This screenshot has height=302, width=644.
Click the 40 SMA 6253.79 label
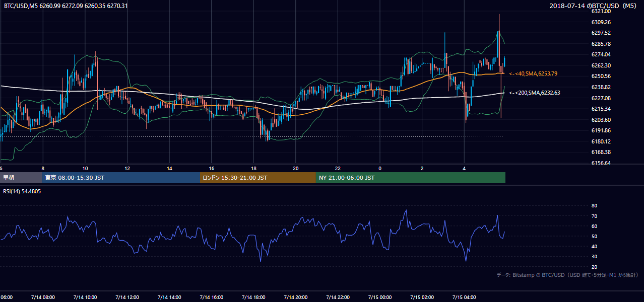pyautogui.click(x=533, y=73)
